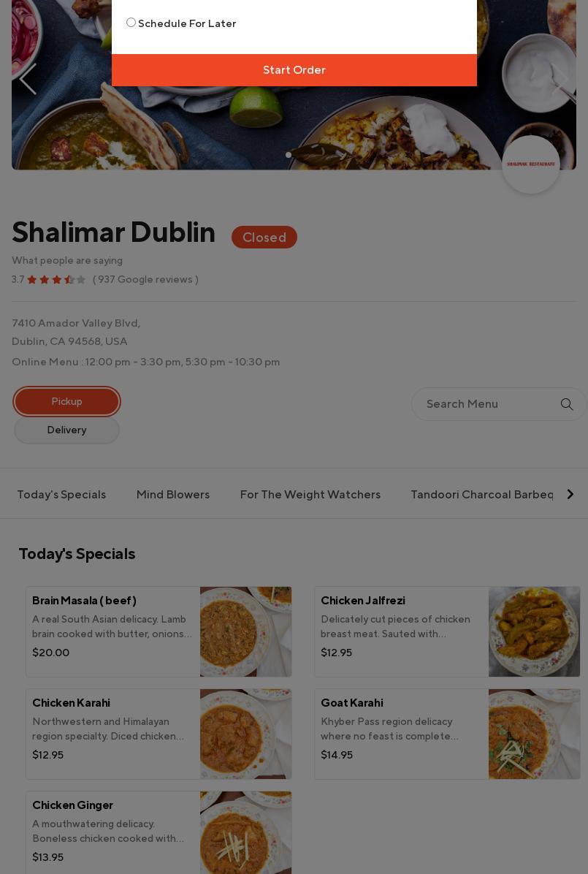
Task: Click the Start Order button
Action: (x=294, y=69)
